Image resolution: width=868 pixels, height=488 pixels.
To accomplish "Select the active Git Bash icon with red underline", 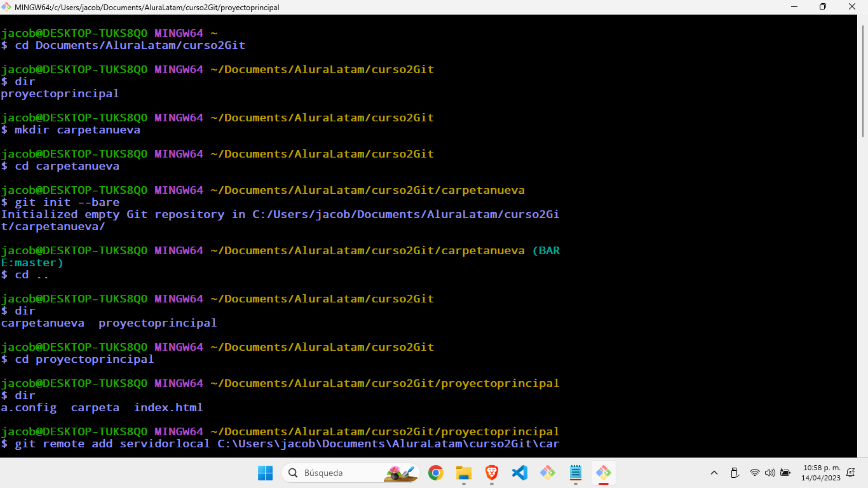I will pos(604,473).
